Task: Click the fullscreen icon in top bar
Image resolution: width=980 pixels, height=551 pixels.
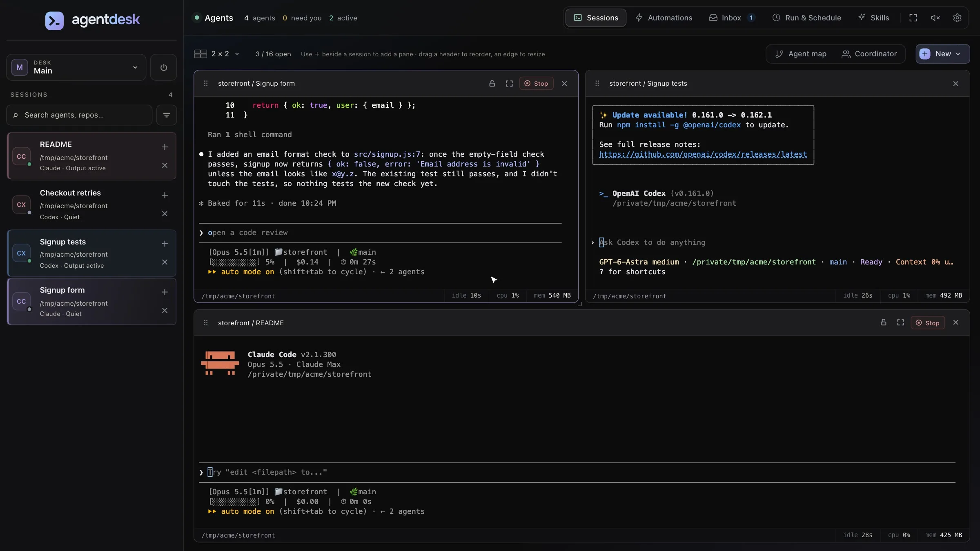Action: coord(913,18)
